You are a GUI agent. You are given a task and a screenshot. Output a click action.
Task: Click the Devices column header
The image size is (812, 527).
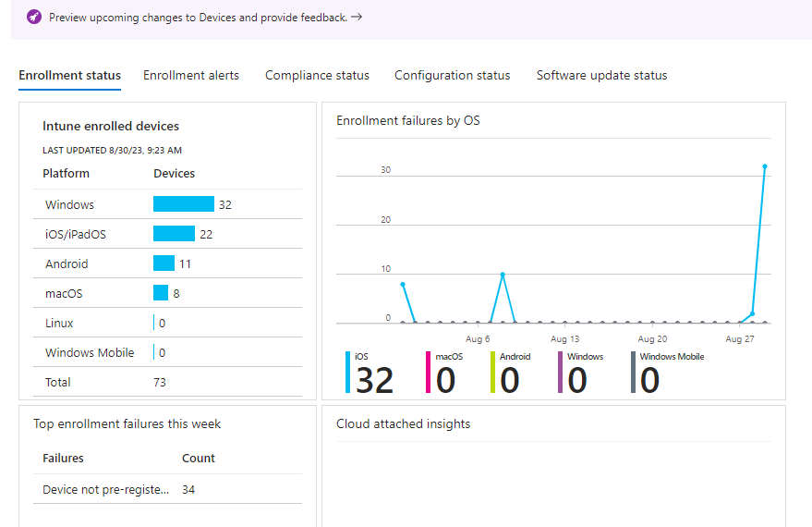pos(174,174)
